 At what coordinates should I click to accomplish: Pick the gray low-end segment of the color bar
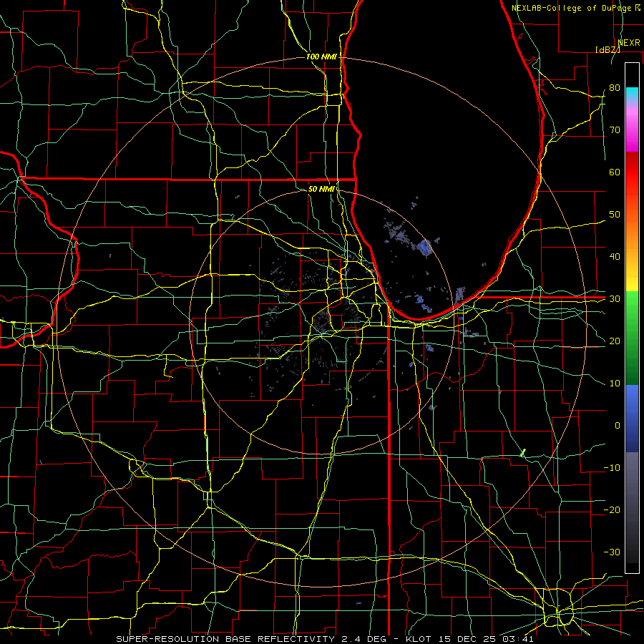[632, 507]
